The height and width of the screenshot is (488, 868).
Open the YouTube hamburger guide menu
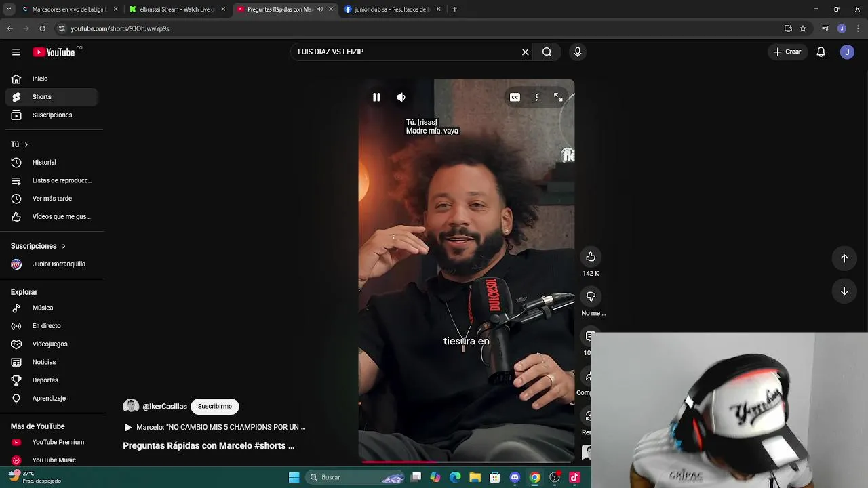tap(16, 52)
